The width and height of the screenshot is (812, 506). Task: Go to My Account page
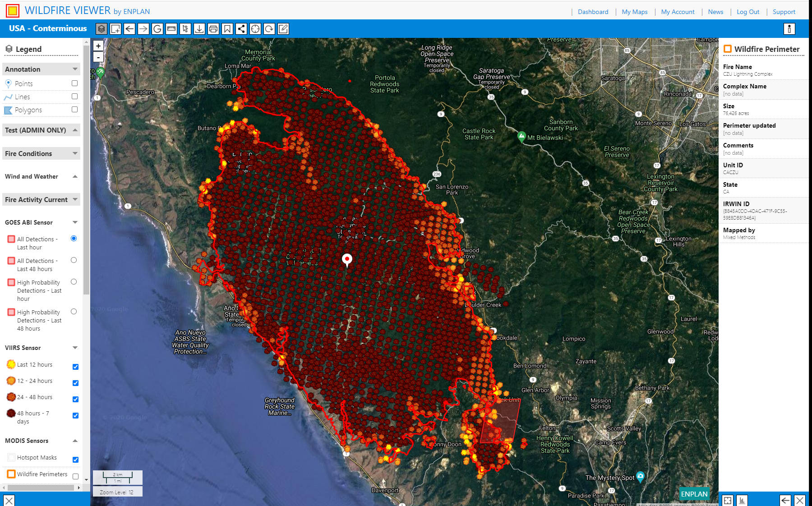tap(678, 12)
